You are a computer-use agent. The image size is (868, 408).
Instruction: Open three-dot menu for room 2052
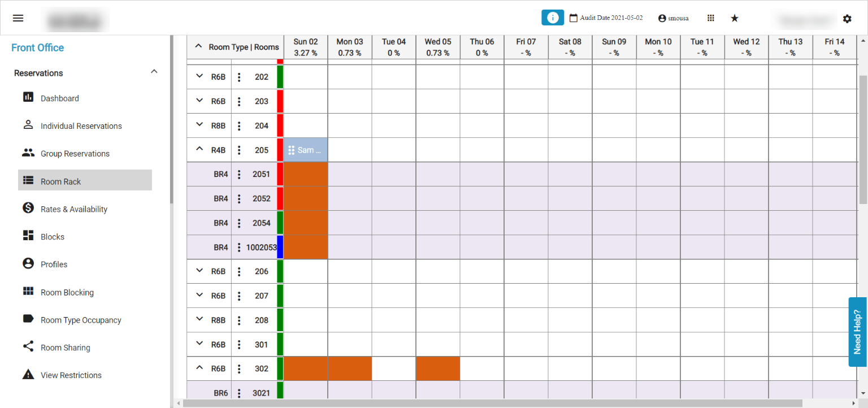point(239,198)
